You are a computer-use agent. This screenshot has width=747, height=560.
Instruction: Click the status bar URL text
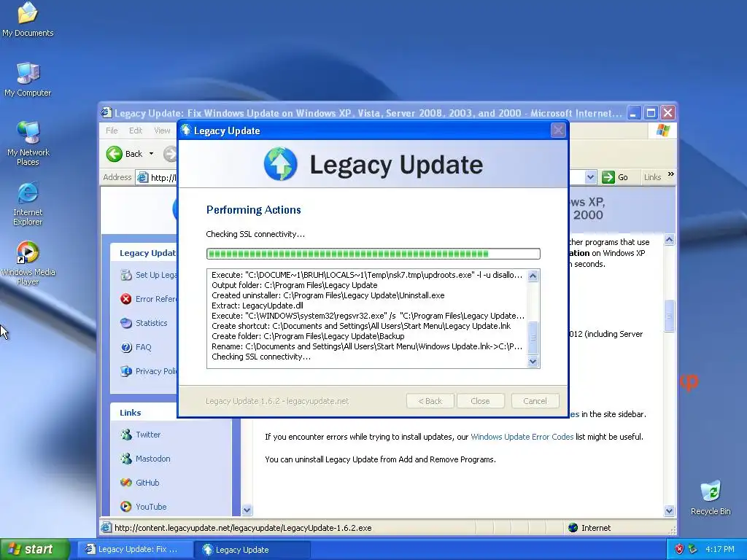pos(243,528)
